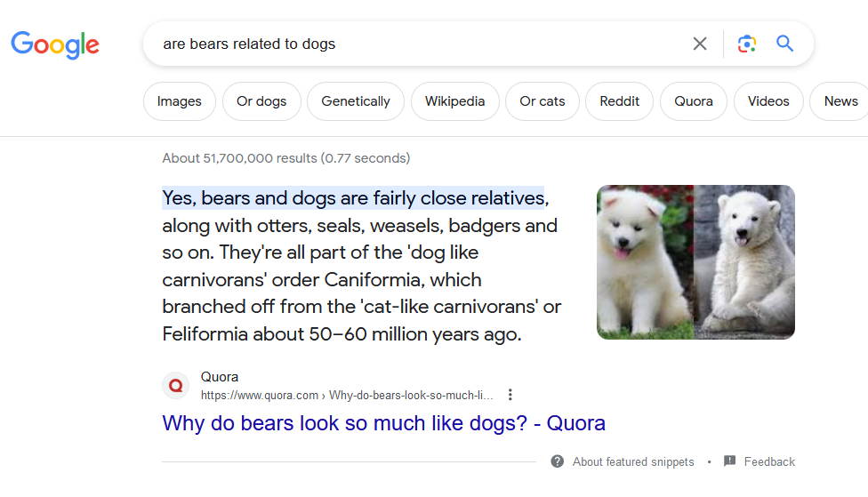Click the Google logo

[55, 44]
